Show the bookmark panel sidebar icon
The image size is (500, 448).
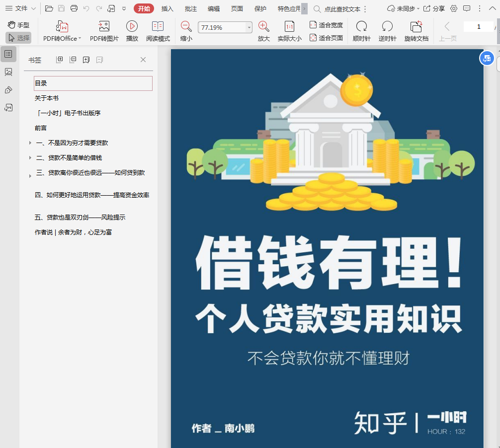pos(8,54)
